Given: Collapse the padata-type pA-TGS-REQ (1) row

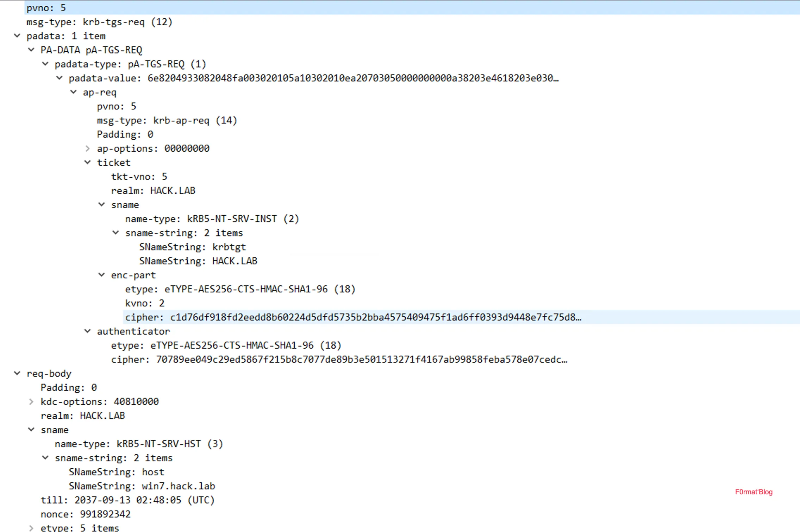Looking at the screenshot, I should point(45,64).
